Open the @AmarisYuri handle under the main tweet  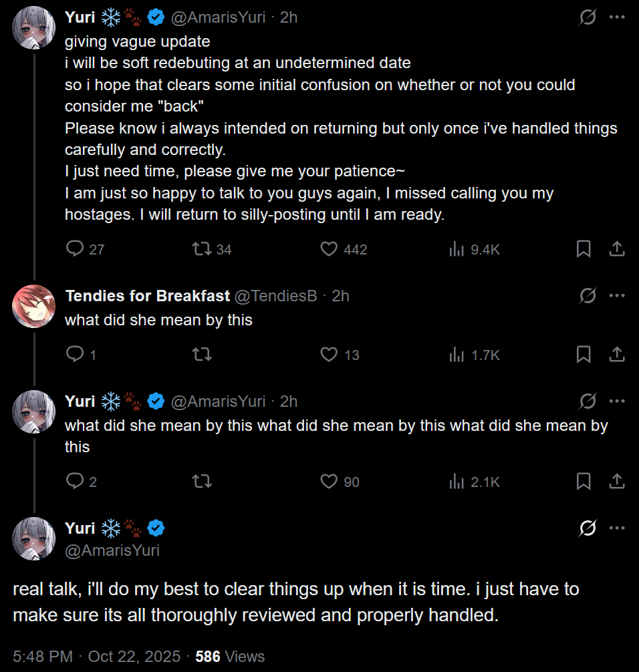pyautogui.click(x=112, y=550)
